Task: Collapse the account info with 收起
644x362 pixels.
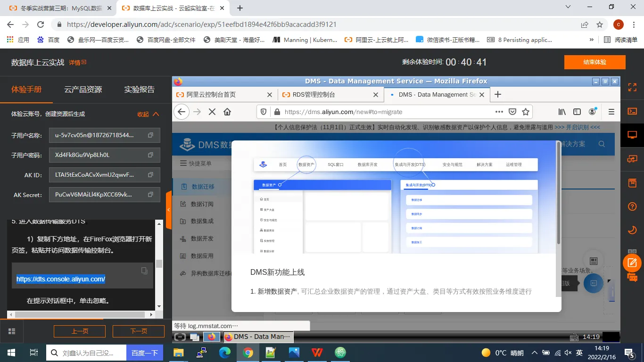Action: [148, 114]
